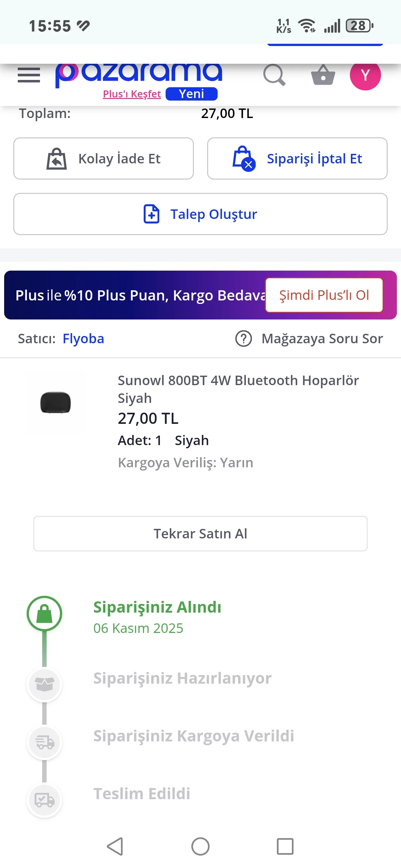Viewport: 401px width, 868px height.
Task: Tap the order preparing box icon
Action: [44, 684]
